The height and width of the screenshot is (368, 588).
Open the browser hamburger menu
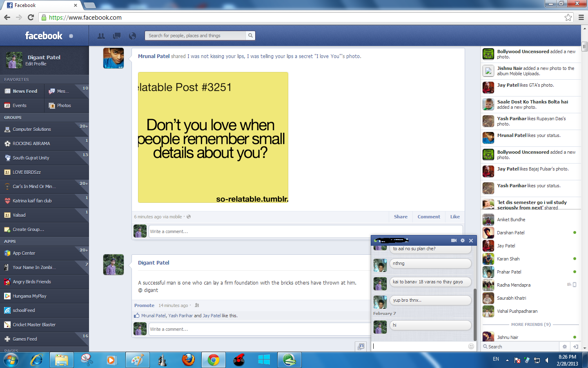click(x=581, y=18)
